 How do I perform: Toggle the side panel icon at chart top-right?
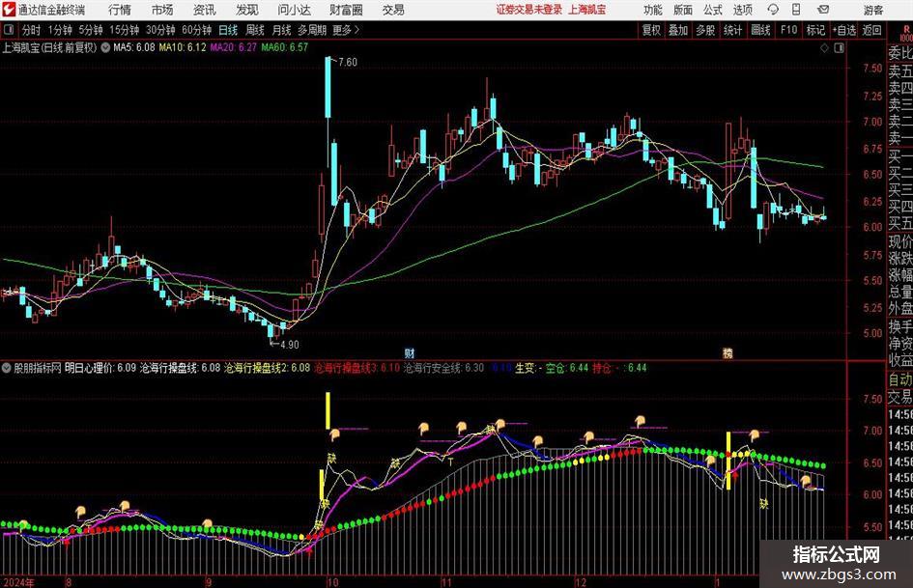point(839,47)
